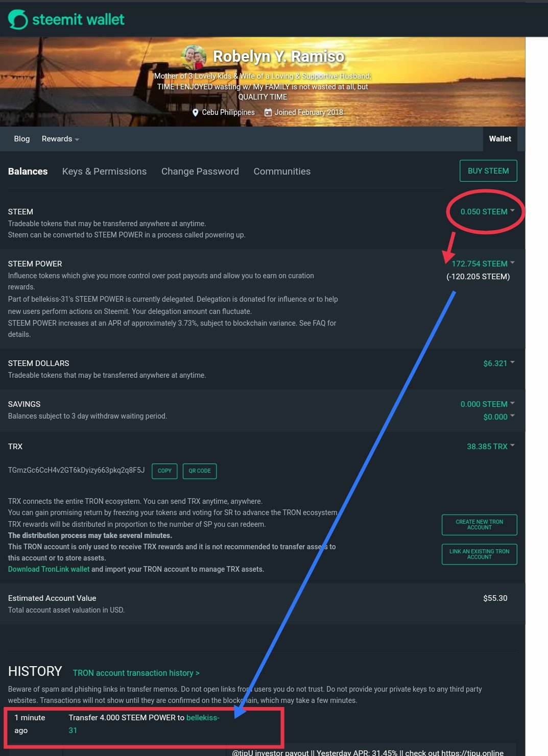Click the Estimated Account Value label
Screen dimensions: 548x756
point(52,598)
